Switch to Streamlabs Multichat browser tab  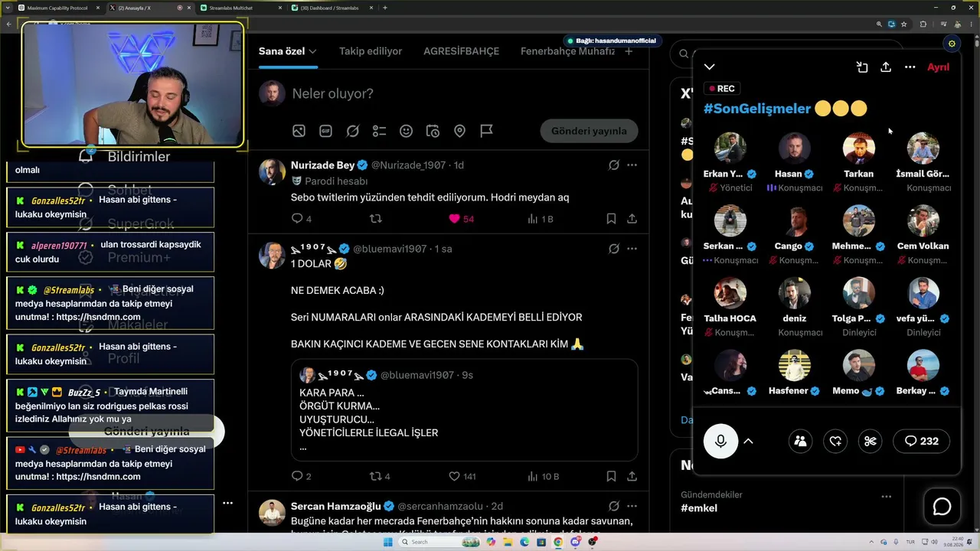pos(240,8)
